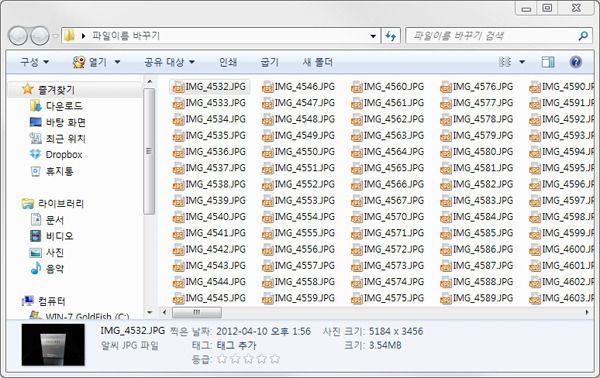Click horizontal scrollbar left arrow
Viewport: 600px width, 378px height.
click(164, 313)
